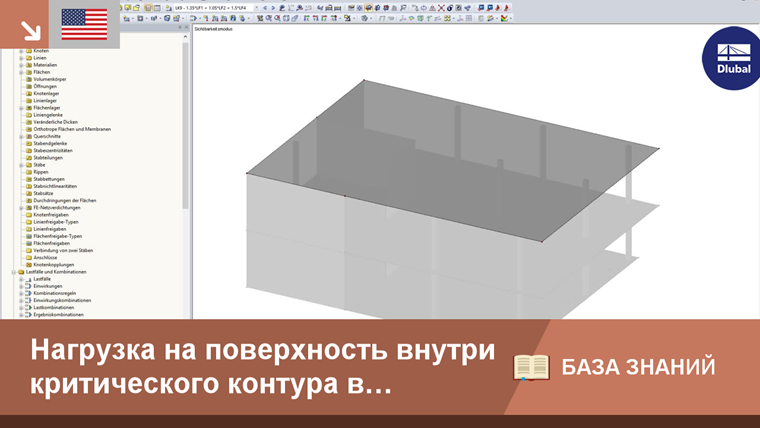Select Stabexzentrizitäten in the tree
This screenshot has height=428, width=760.
click(53, 151)
